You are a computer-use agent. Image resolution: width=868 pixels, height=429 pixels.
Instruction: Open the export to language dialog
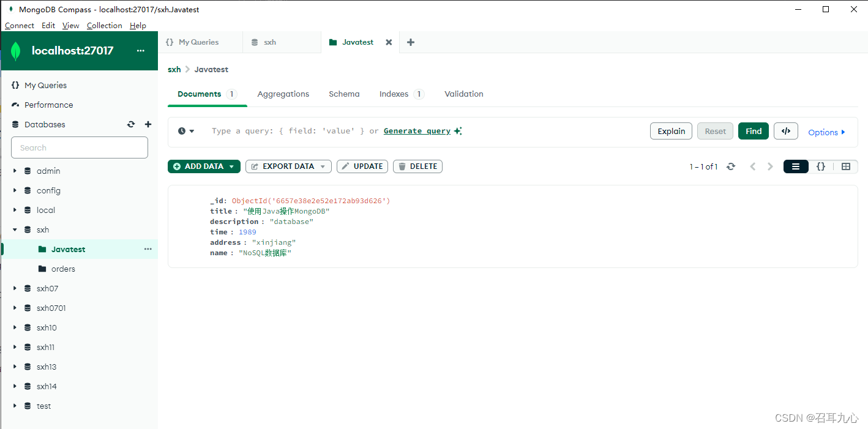(x=785, y=130)
